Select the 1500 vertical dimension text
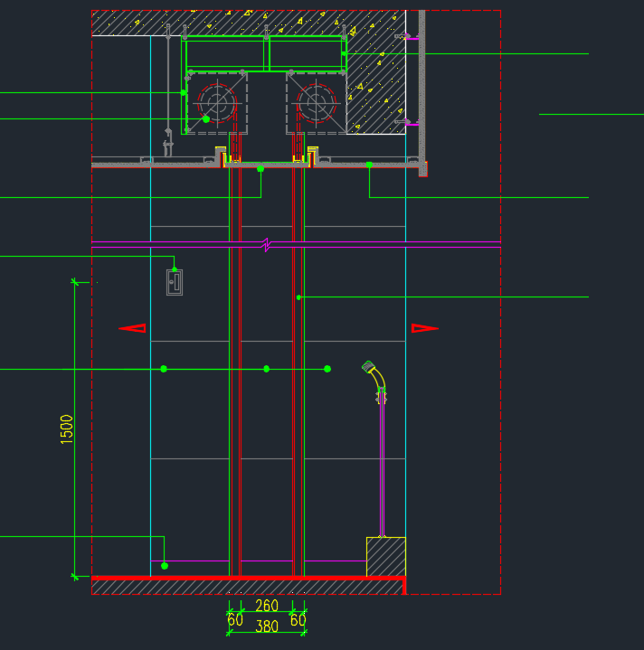The width and height of the screenshot is (644, 650). [67, 429]
